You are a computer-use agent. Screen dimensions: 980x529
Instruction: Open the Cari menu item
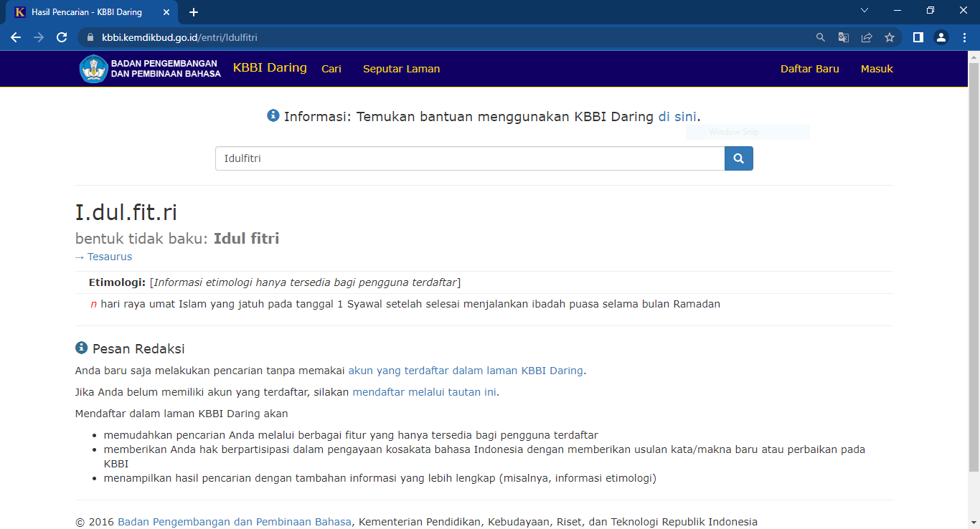pos(331,69)
